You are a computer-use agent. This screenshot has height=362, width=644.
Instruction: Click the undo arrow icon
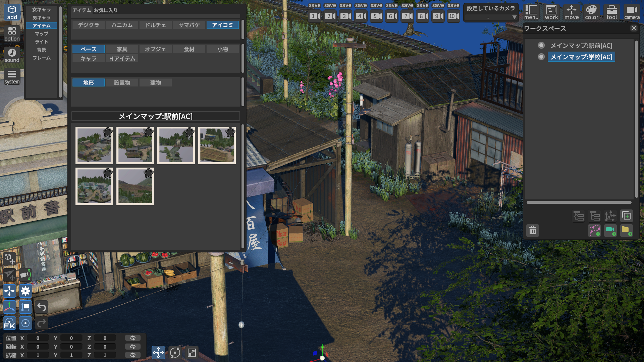pyautogui.click(x=42, y=307)
